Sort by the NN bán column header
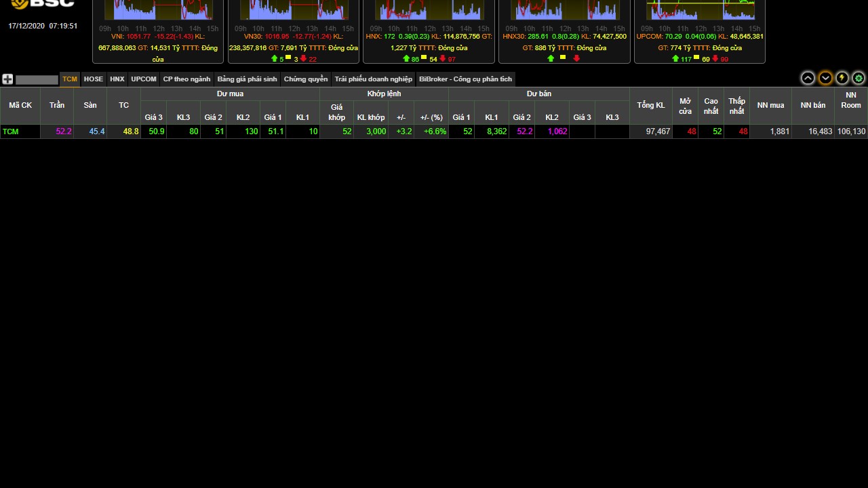 click(x=813, y=106)
